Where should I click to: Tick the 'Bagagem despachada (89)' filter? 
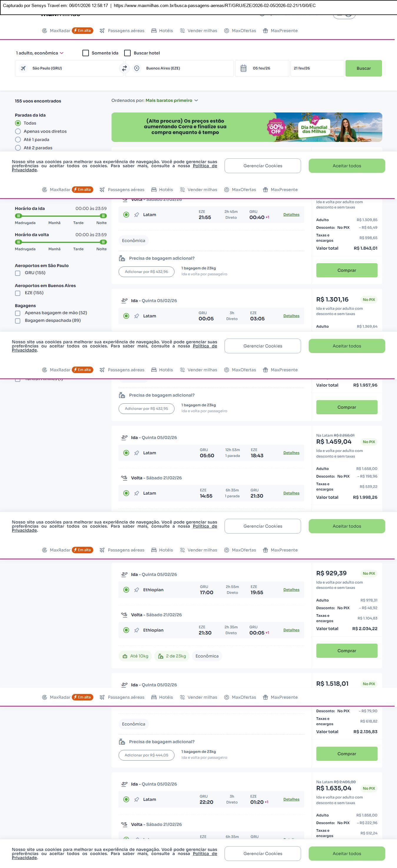point(17,321)
